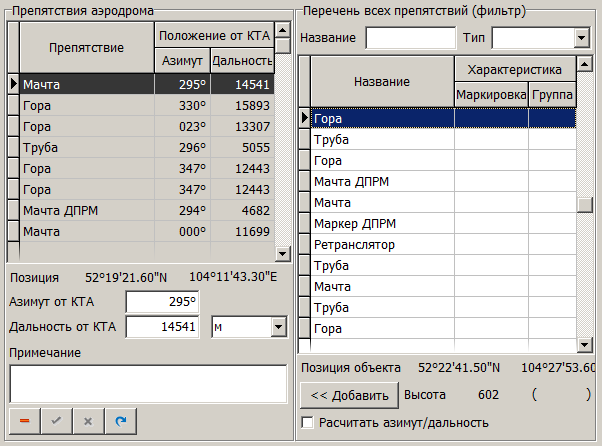Click the blue refresh arrow button

(x=120, y=422)
